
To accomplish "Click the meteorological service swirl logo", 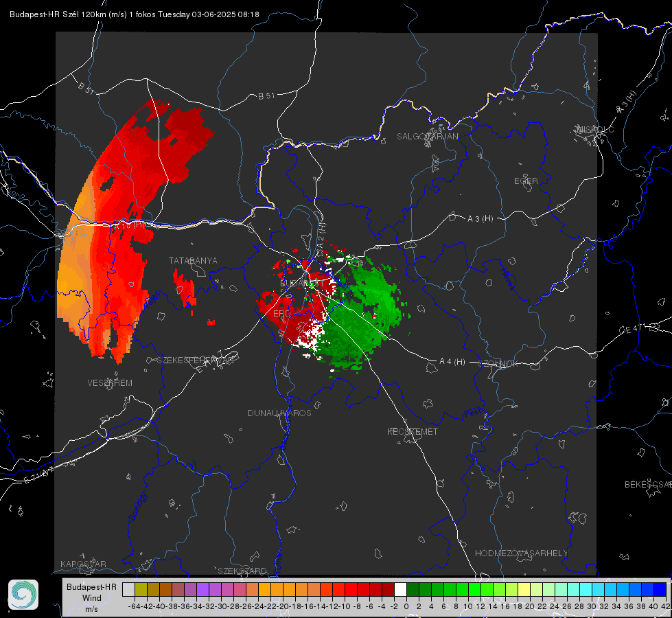I will pos(23,595).
